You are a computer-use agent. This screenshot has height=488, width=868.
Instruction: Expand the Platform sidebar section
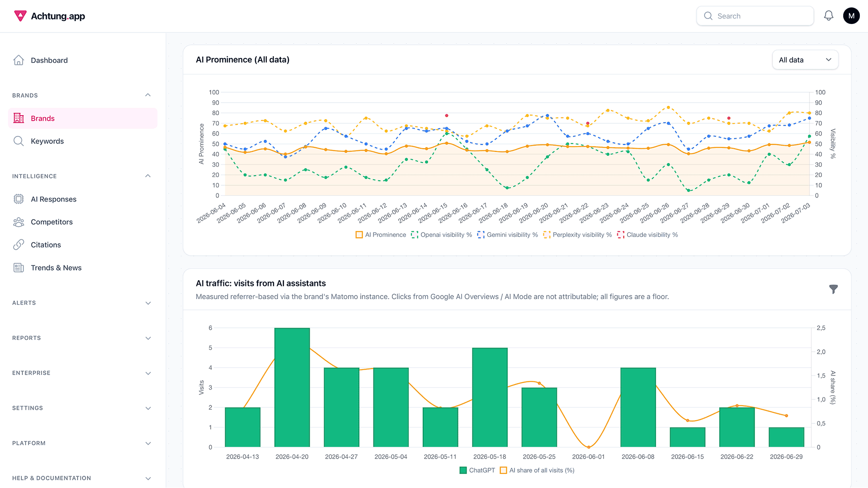(148, 443)
